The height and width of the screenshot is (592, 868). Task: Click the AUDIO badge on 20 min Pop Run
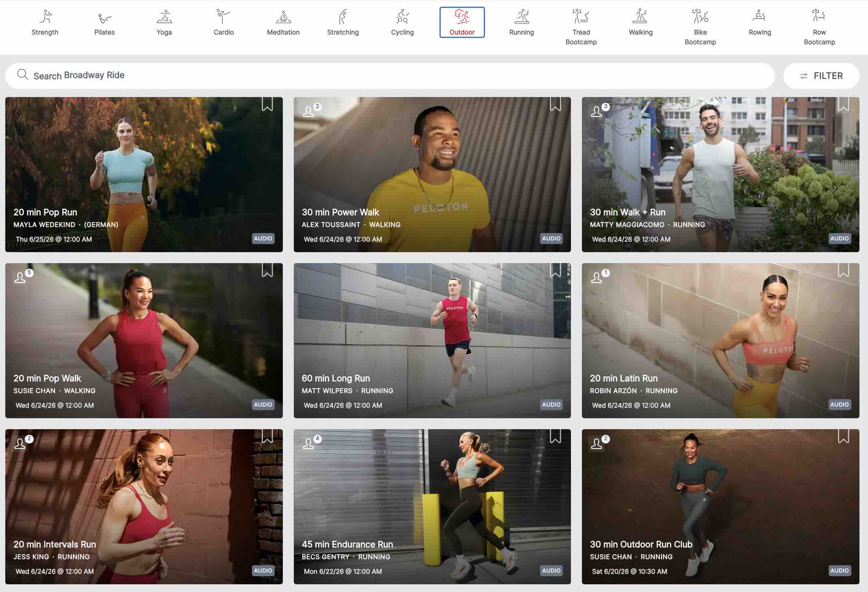tap(263, 238)
